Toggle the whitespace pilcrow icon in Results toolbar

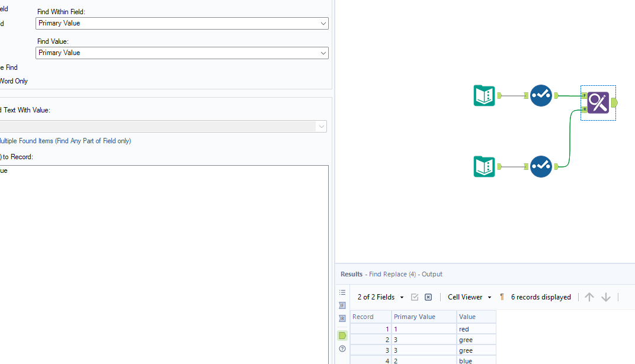pyautogui.click(x=501, y=297)
